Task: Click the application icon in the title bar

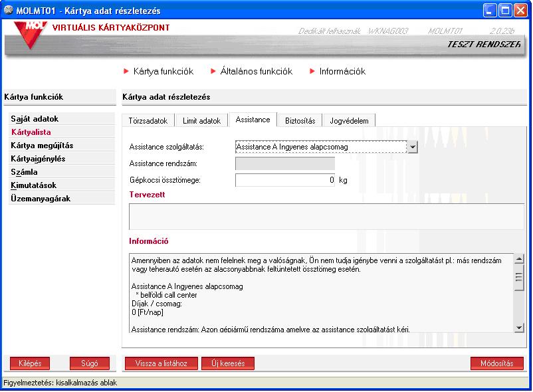Action: point(9,10)
